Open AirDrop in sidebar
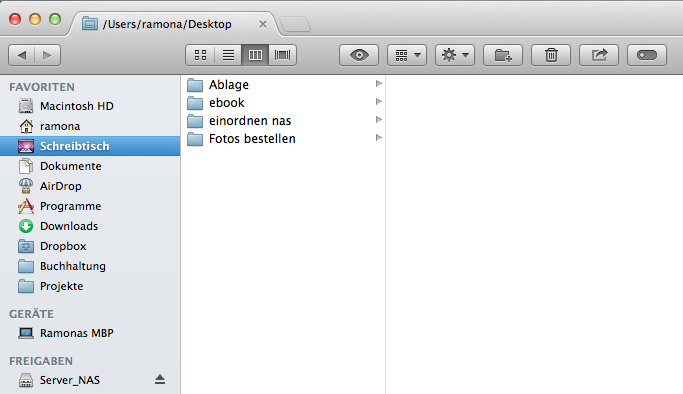Viewport: 683px width, 394px height. click(x=90, y=186)
